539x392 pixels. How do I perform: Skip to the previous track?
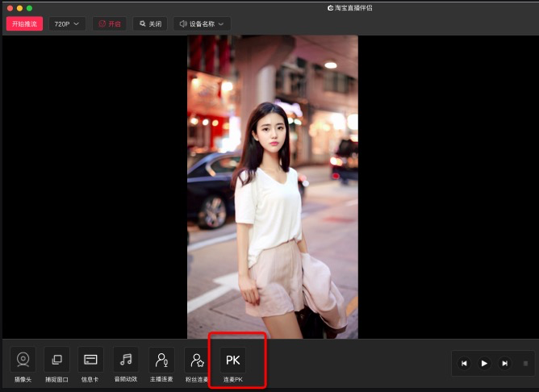point(464,364)
